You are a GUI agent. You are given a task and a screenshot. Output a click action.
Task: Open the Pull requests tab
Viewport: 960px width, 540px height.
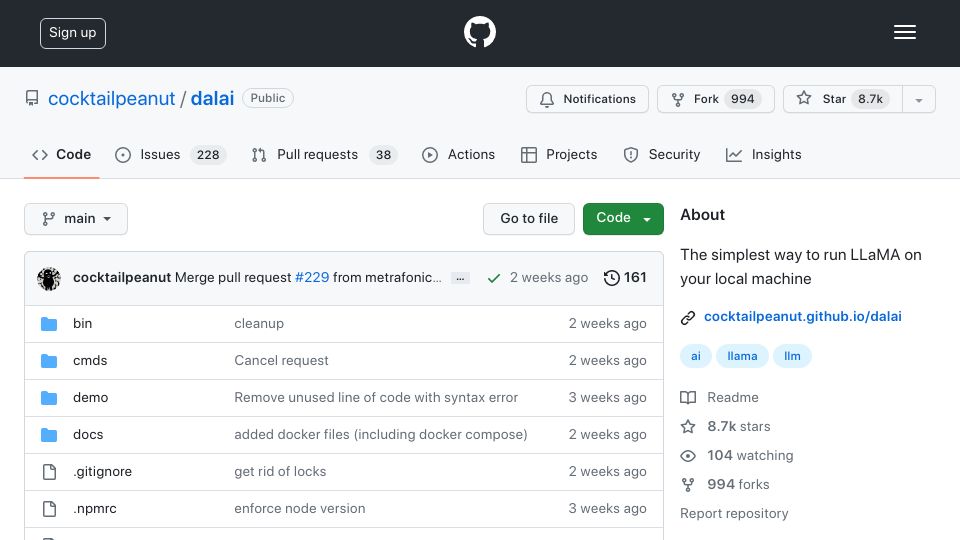[x=324, y=155]
